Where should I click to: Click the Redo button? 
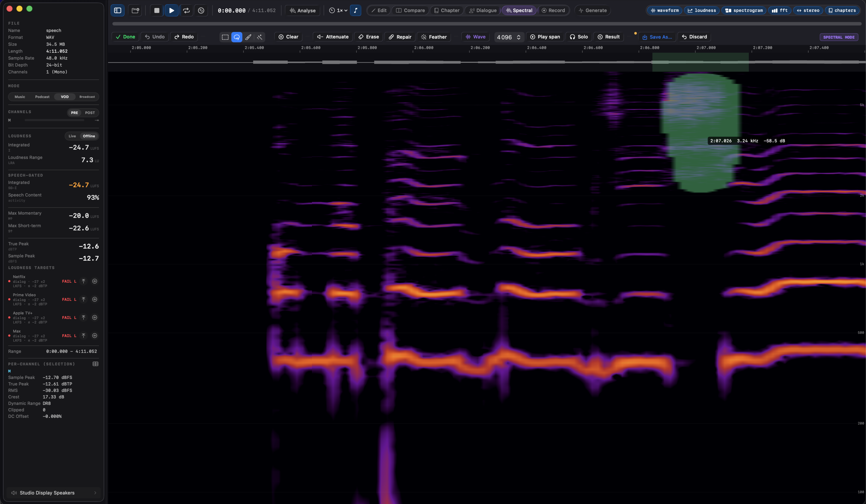click(184, 37)
